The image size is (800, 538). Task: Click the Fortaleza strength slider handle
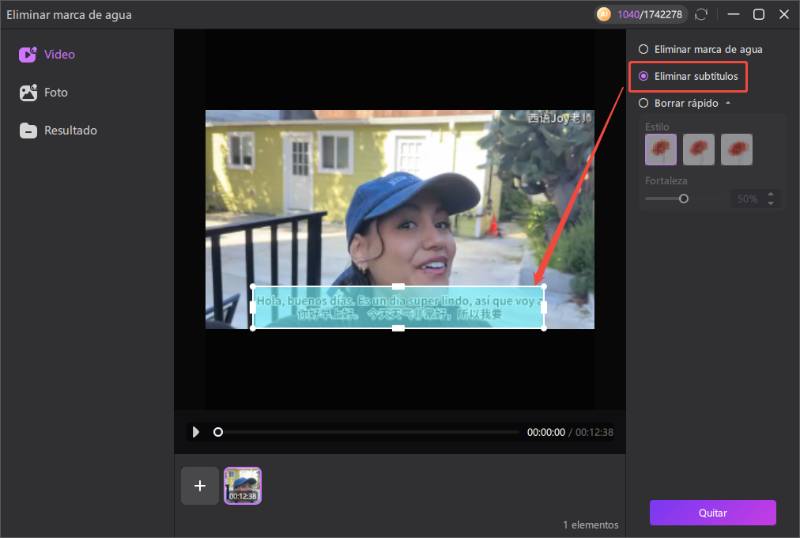(684, 199)
